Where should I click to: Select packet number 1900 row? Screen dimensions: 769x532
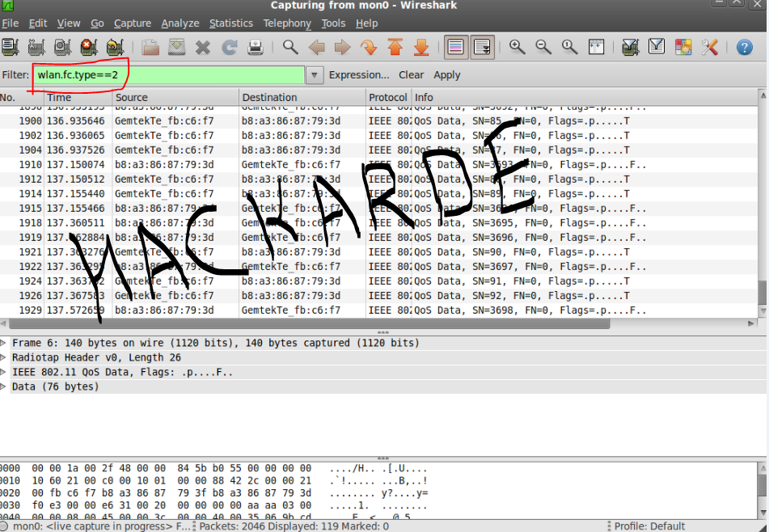click(x=378, y=121)
